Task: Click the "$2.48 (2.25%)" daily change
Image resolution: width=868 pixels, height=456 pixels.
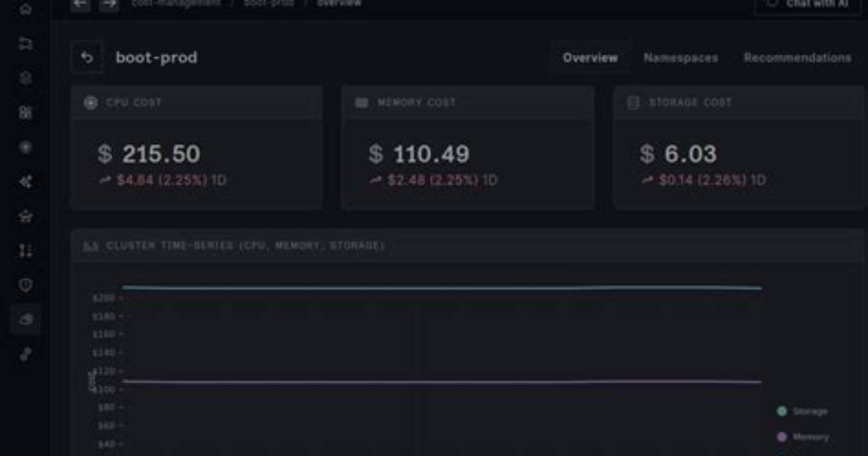Action: click(433, 181)
